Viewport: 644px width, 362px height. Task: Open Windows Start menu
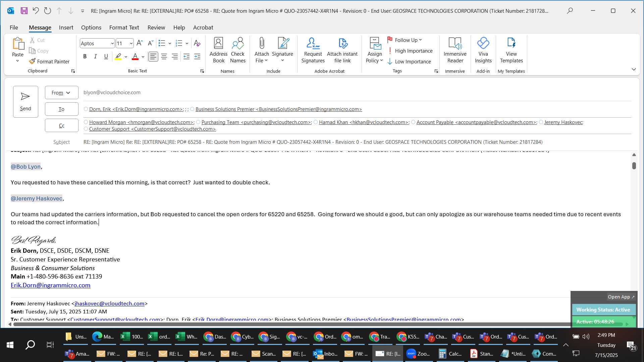coord(10,345)
